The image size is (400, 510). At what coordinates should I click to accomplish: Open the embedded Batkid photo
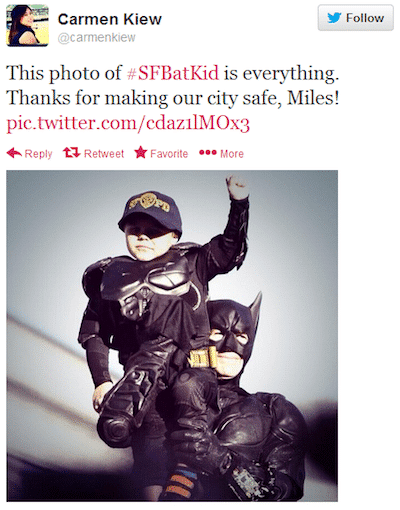tap(172, 336)
